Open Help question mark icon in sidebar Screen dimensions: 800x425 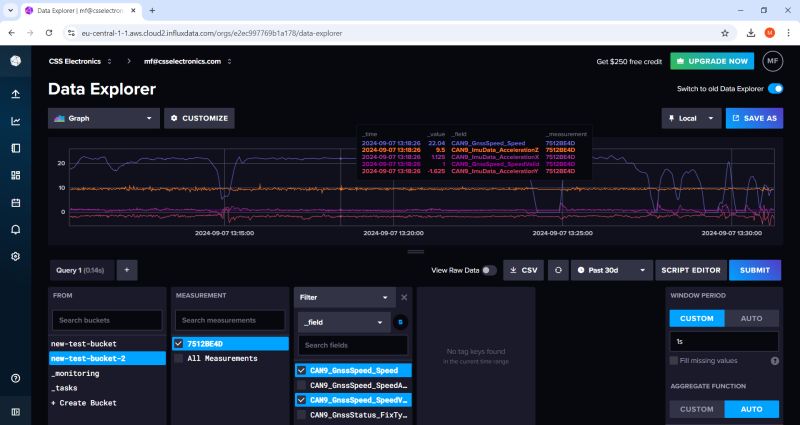15,378
